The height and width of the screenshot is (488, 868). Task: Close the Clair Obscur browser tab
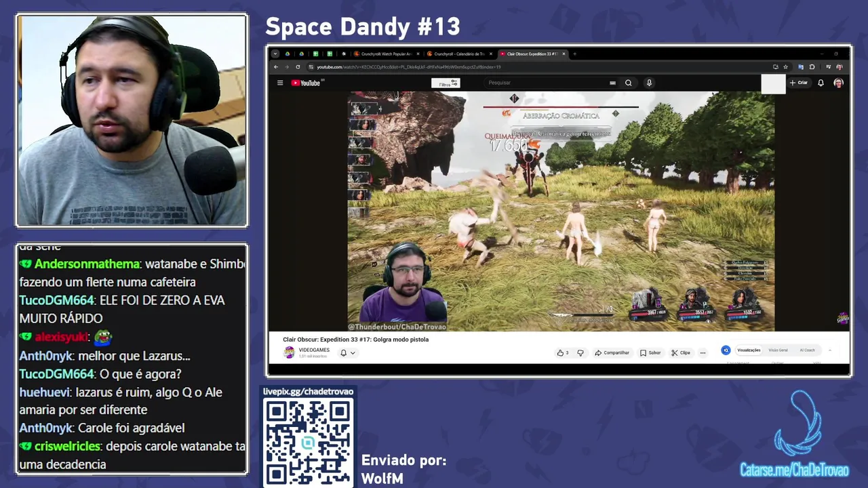tap(564, 54)
